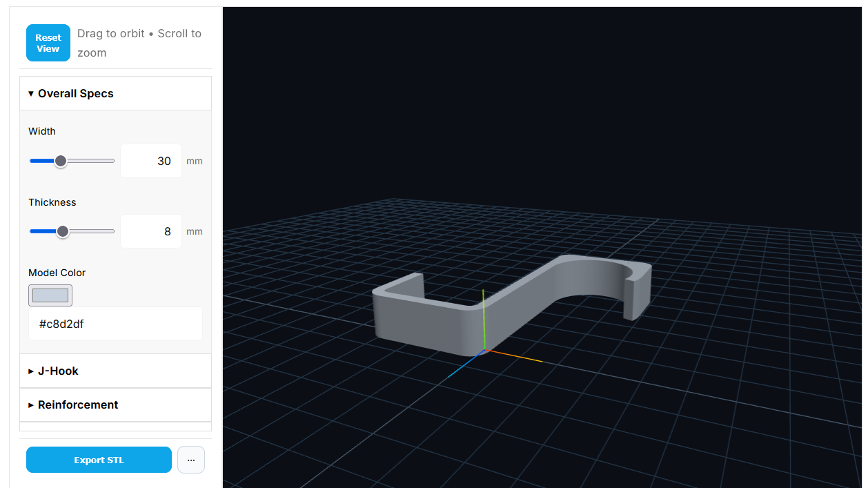This screenshot has width=868, height=488.
Task: Click the Thickness slider handle
Action: [x=63, y=231]
